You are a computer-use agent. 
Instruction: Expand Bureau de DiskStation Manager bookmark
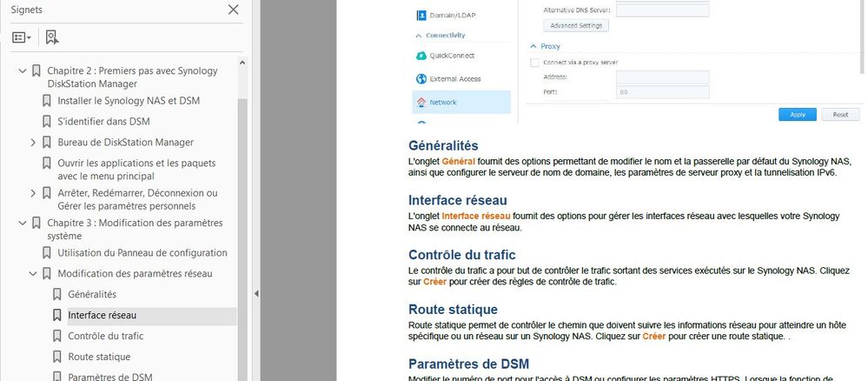(33, 143)
